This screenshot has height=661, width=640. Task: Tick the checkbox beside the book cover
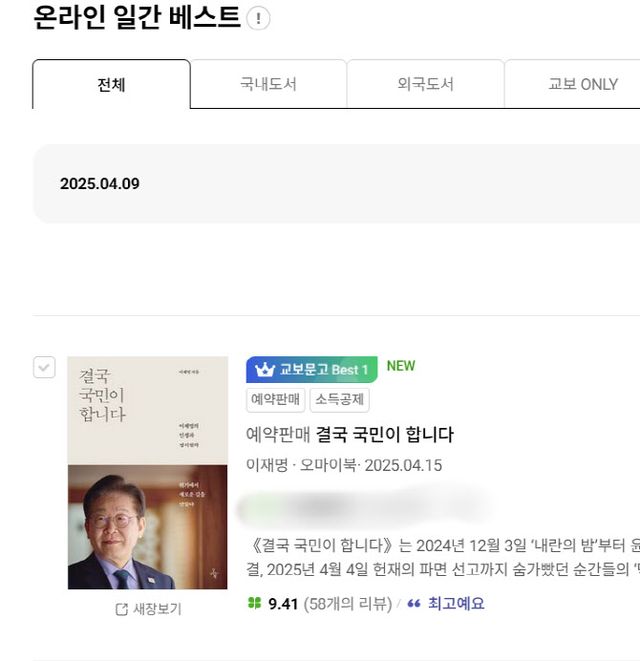[x=44, y=367]
